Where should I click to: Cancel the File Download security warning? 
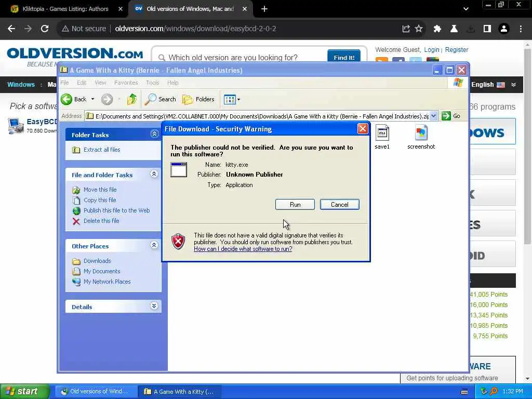339,205
